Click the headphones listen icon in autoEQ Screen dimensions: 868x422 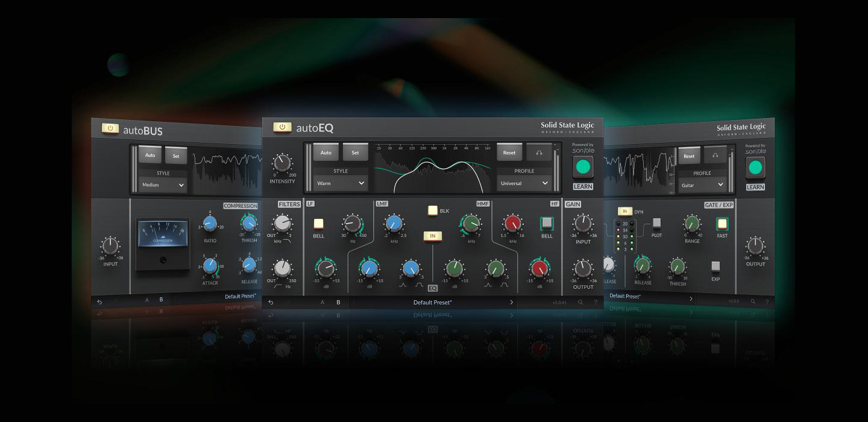(538, 153)
